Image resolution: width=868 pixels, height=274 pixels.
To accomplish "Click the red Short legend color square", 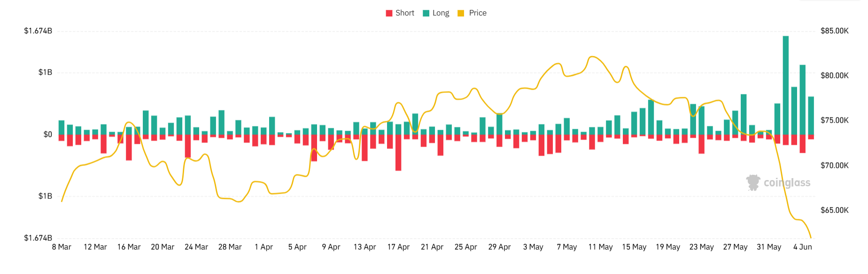I will (389, 13).
